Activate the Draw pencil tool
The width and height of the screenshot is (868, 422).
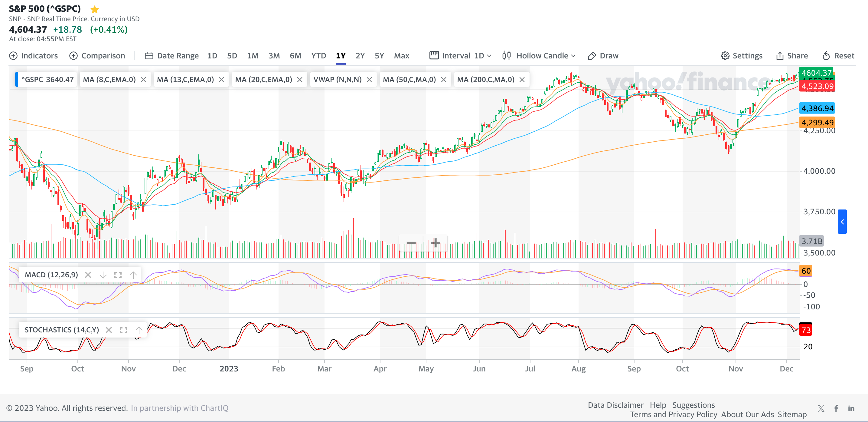[592, 56]
